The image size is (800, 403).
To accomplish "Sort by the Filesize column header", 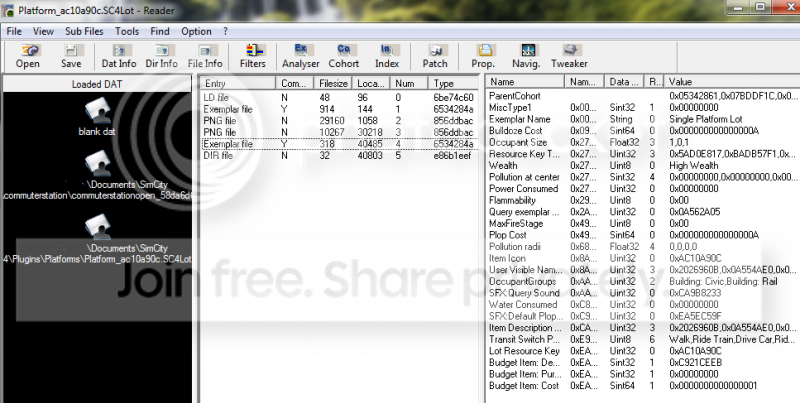I will (x=333, y=83).
